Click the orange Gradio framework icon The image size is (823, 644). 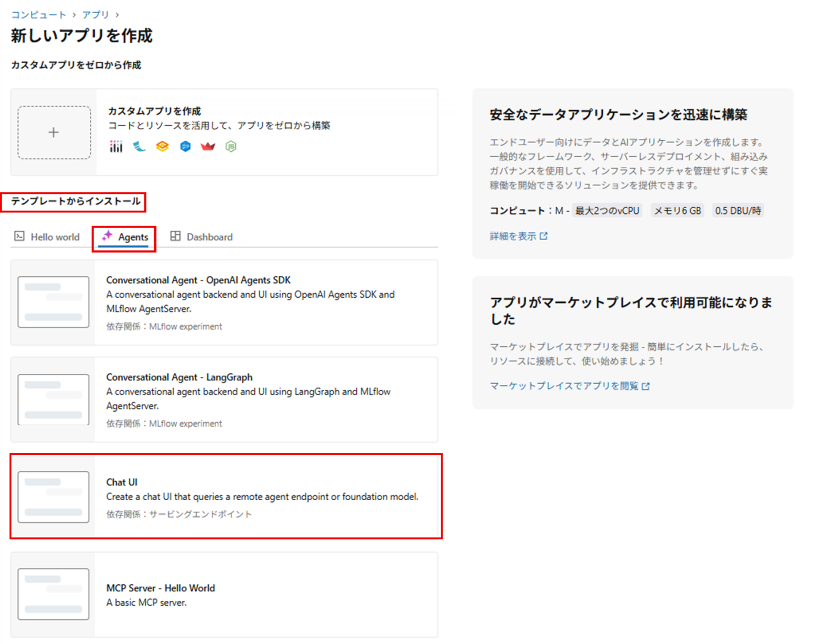click(x=162, y=146)
